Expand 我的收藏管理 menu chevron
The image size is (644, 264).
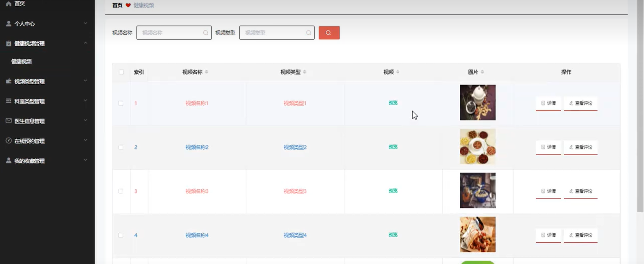pyautogui.click(x=85, y=160)
